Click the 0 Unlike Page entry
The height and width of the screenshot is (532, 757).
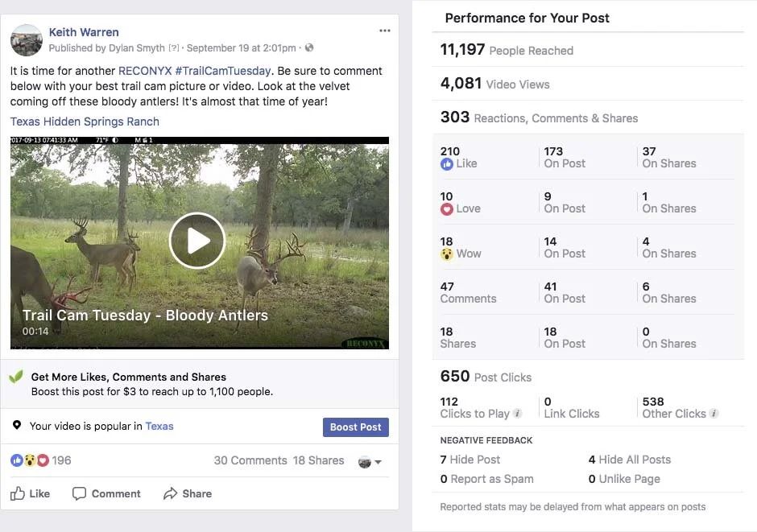[x=624, y=479]
